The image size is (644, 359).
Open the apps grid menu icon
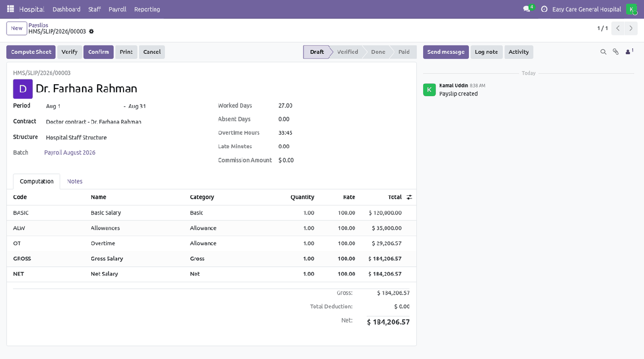pos(11,9)
